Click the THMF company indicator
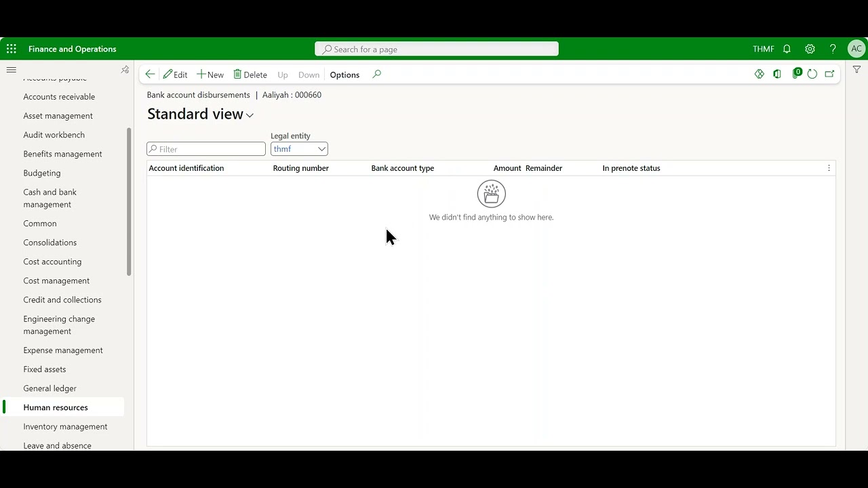 [763, 49]
